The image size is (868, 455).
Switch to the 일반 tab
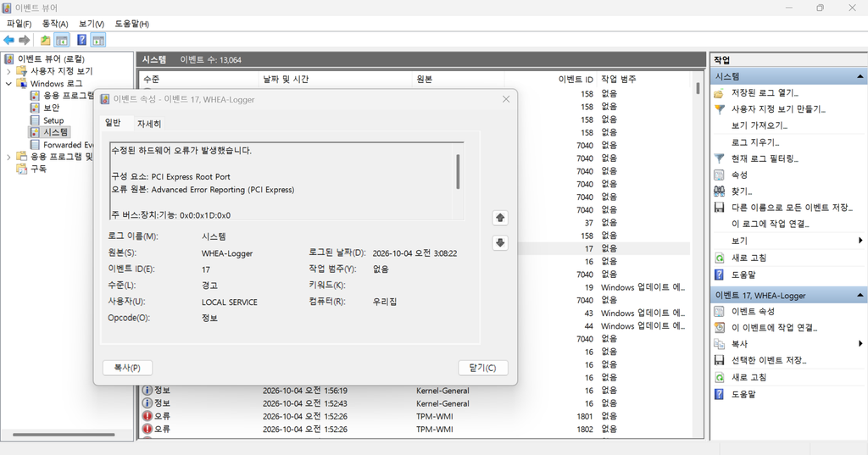tap(113, 123)
